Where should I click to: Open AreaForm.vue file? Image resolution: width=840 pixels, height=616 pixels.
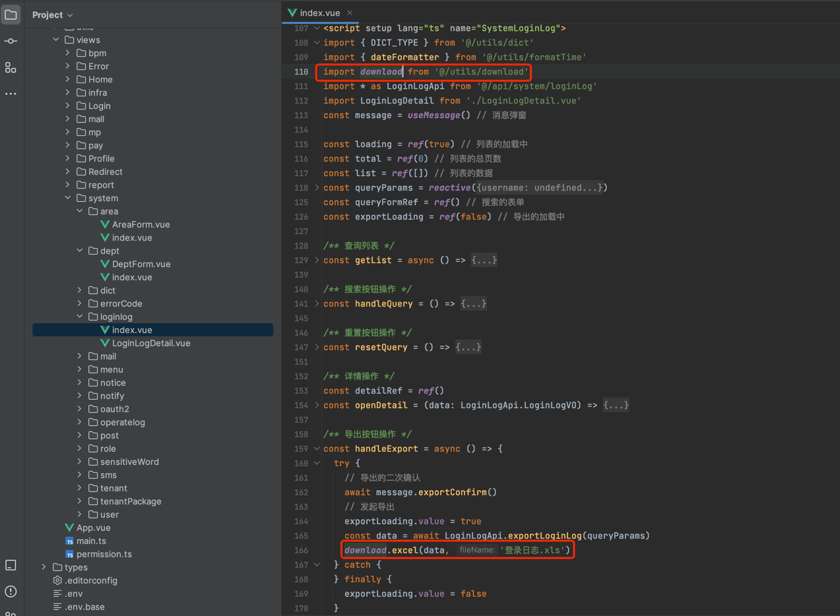141,224
